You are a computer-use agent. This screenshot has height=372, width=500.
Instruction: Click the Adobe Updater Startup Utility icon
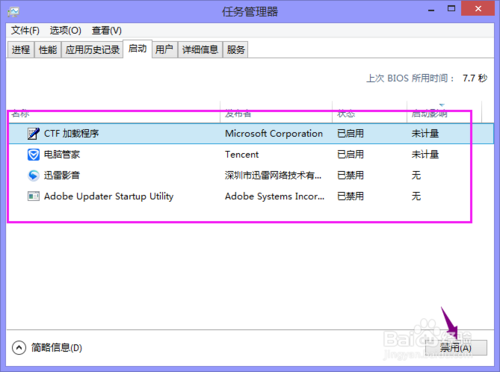(x=33, y=196)
